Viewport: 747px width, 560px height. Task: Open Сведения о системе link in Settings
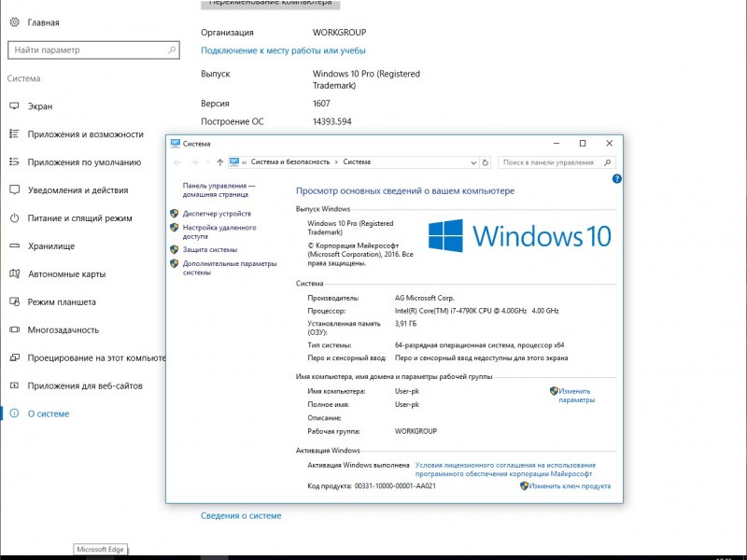tap(241, 516)
